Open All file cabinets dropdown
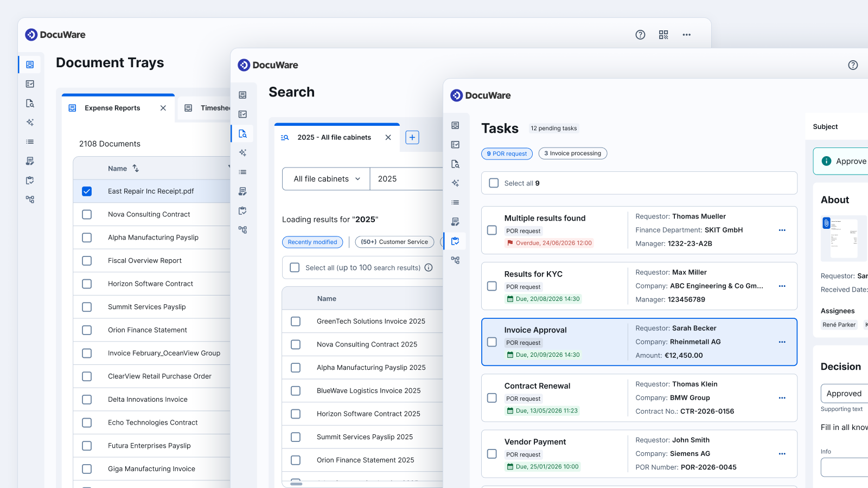 tap(326, 179)
